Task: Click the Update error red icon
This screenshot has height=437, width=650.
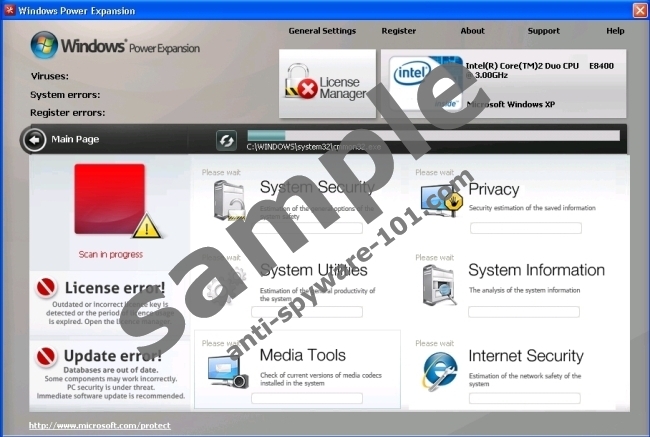Action: [x=46, y=356]
